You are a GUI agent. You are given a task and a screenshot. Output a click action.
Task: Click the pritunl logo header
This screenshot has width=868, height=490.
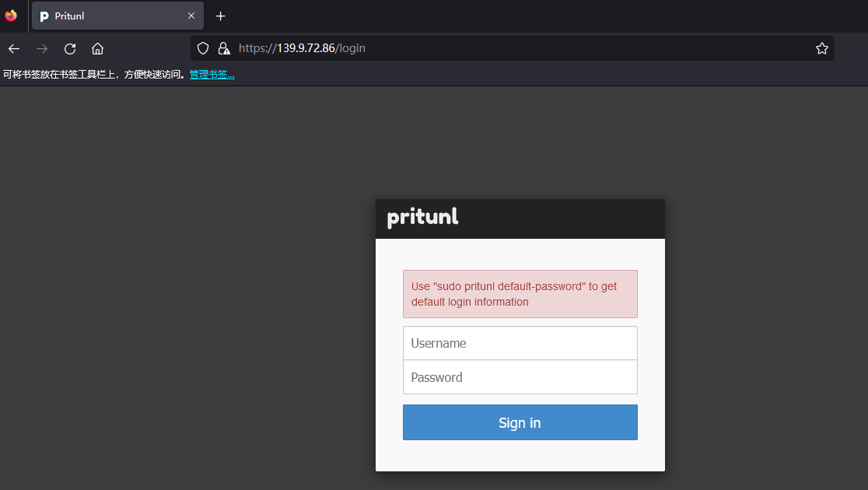coord(423,217)
